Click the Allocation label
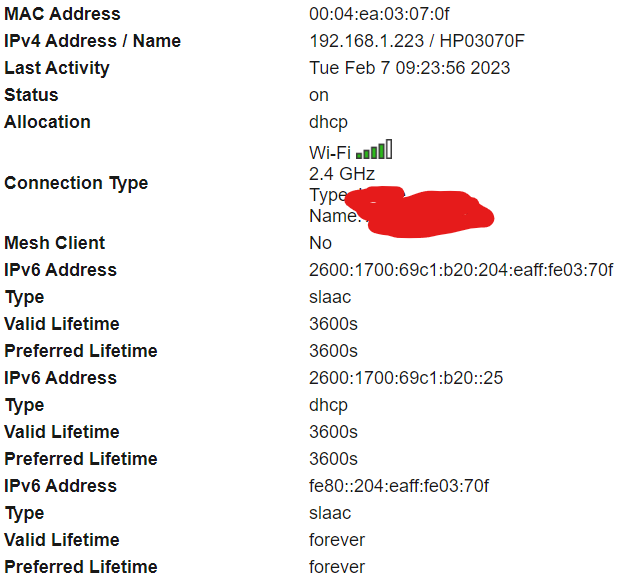 coord(47,122)
